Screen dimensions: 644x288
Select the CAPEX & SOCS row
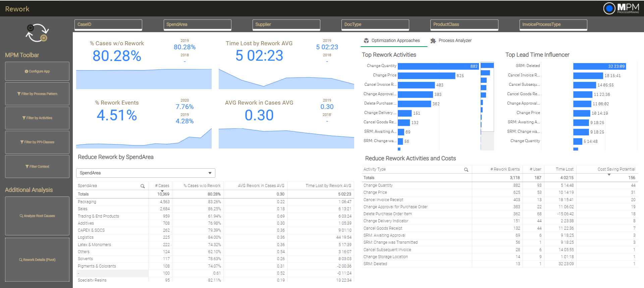click(215, 230)
